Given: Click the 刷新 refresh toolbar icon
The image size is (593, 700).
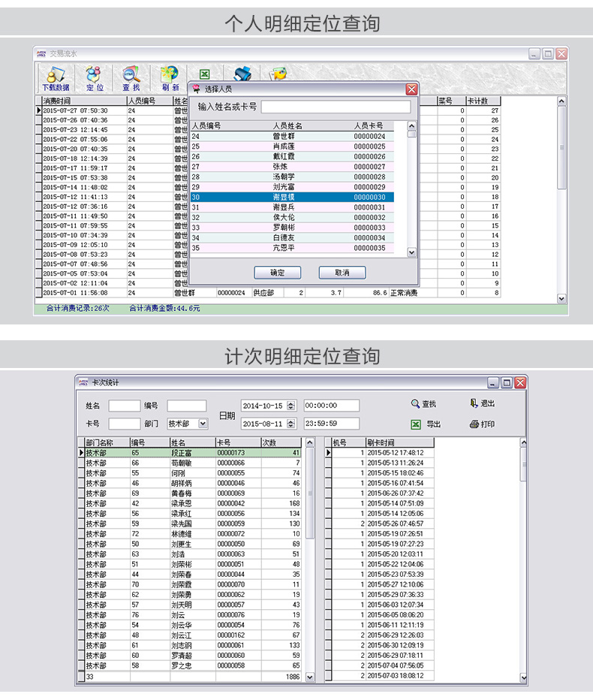Looking at the screenshot, I should pos(170,78).
